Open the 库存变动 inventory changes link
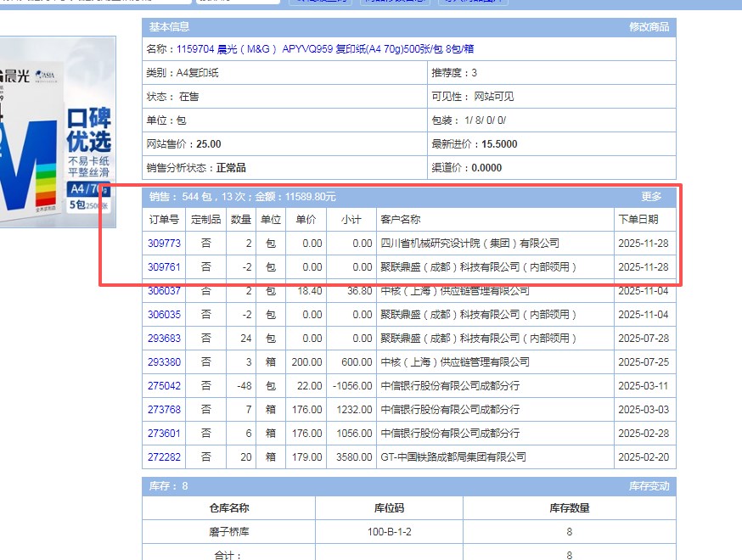This screenshot has height=560, width=742. (649, 486)
